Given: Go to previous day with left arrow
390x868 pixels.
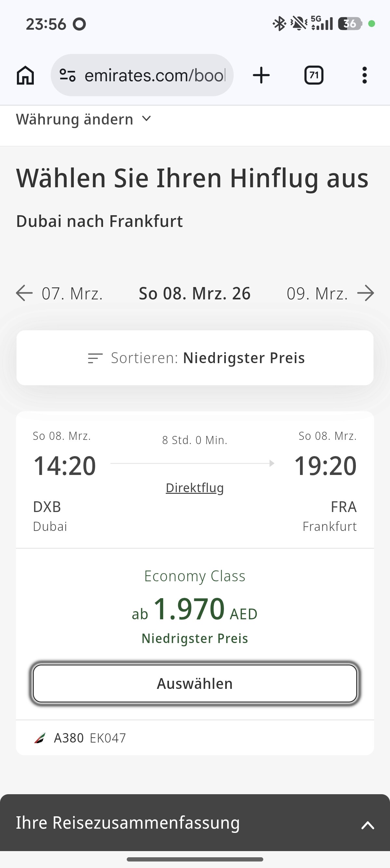Looking at the screenshot, I should (x=24, y=293).
